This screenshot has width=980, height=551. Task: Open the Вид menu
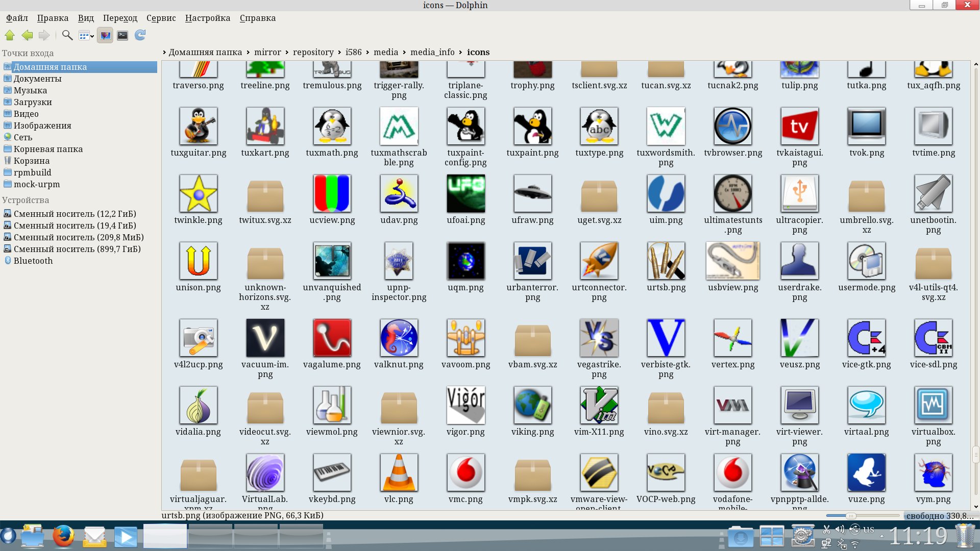click(x=86, y=18)
